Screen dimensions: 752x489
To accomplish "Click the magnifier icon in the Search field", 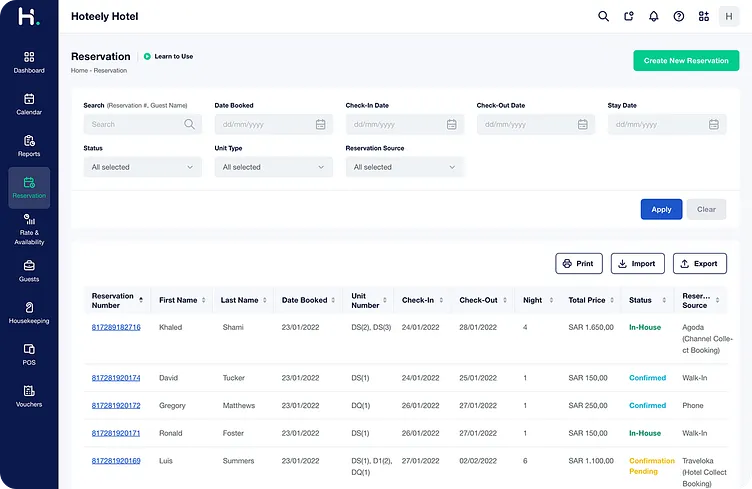I will (x=189, y=124).
